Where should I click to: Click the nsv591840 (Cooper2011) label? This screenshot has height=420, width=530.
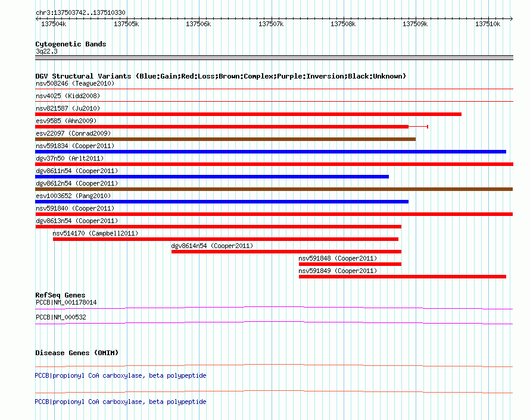point(75,208)
